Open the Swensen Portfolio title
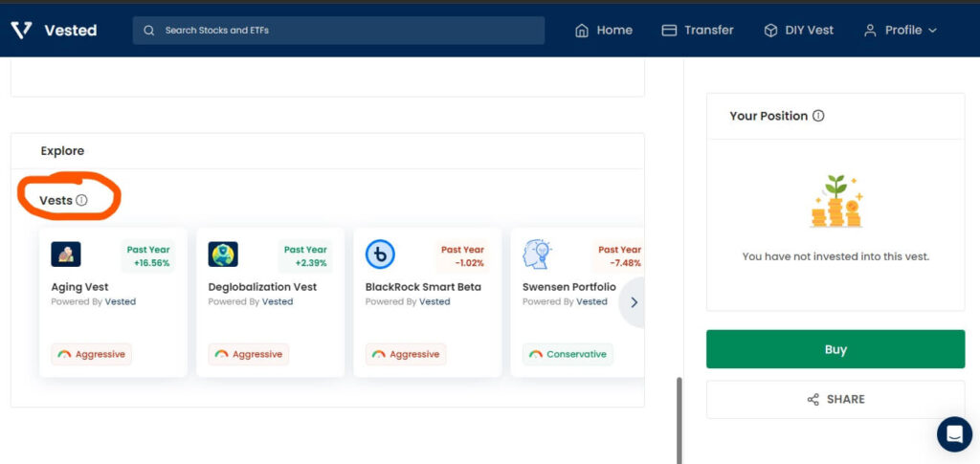This screenshot has width=980, height=464. [x=569, y=287]
